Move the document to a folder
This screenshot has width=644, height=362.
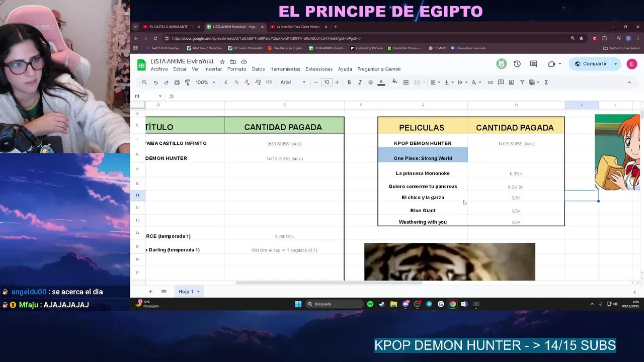pyautogui.click(x=233, y=61)
